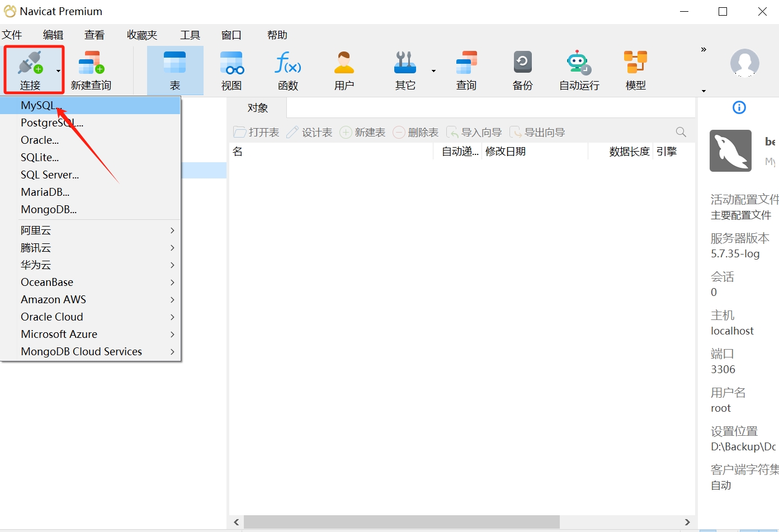Open the View (视图) toolbar icon

point(232,63)
